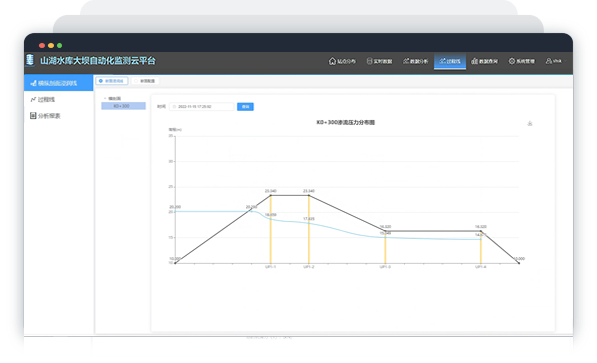This screenshot has width=597, height=363.
Task: Click the UP1-1 axis label
Action: 271,267
